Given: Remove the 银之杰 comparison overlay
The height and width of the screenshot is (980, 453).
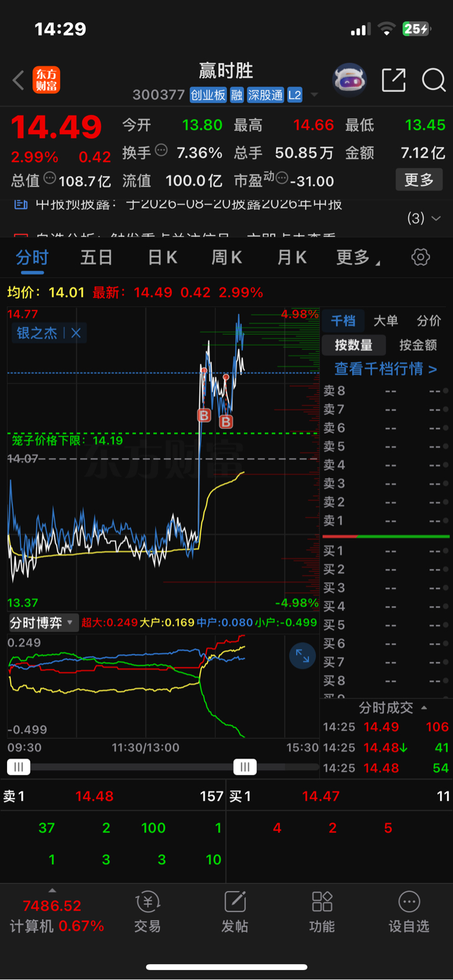Looking at the screenshot, I should pyautogui.click(x=76, y=333).
